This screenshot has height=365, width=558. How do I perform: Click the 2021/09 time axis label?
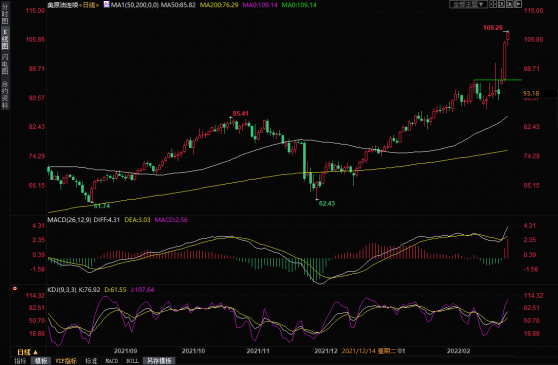click(x=126, y=351)
